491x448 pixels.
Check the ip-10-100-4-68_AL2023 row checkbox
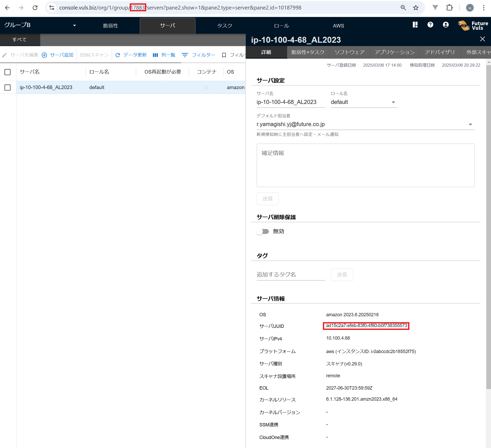(8, 87)
